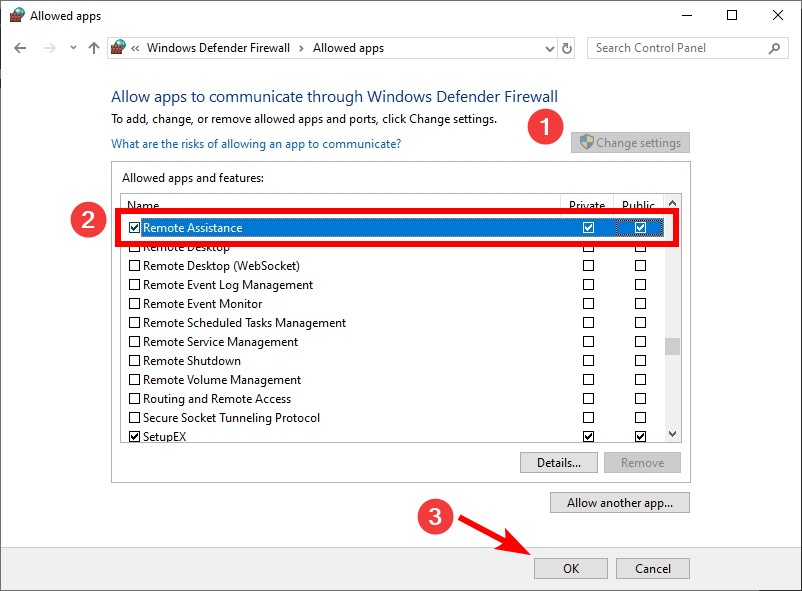Uncheck the SetupEX name checkbox
This screenshot has width=802, height=591.
click(x=135, y=436)
